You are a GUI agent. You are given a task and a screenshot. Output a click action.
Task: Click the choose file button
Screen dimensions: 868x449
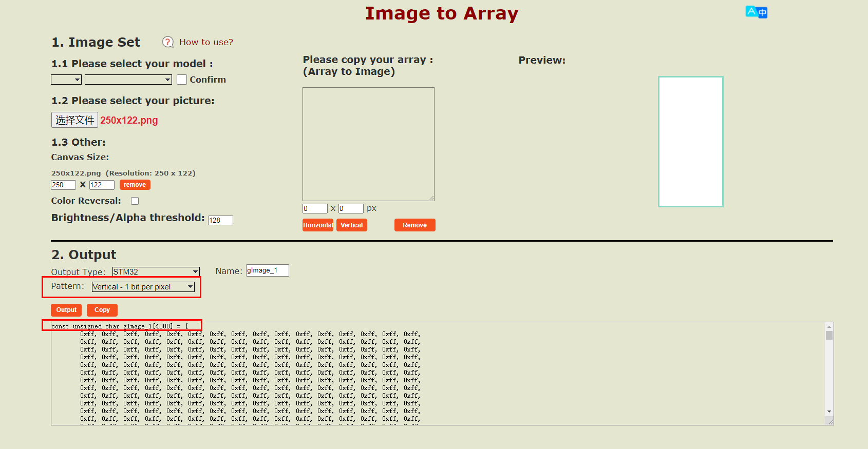(x=74, y=120)
